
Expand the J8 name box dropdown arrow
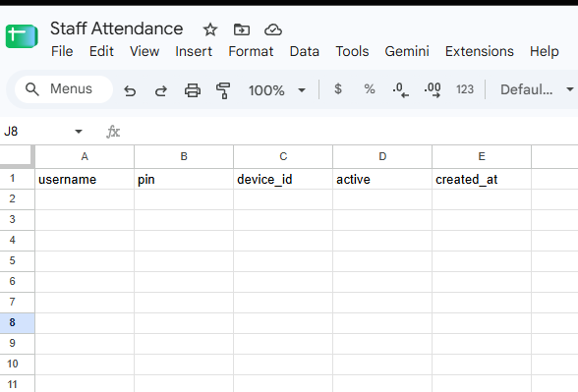[x=79, y=132]
